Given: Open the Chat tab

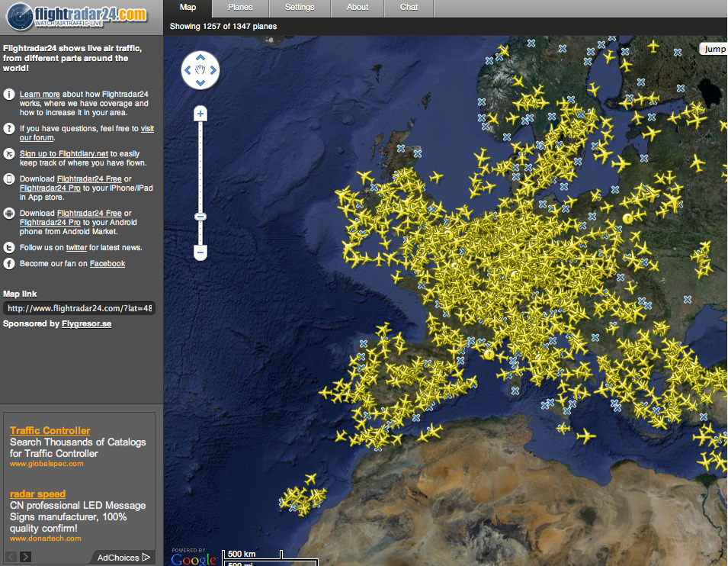Looking at the screenshot, I should pos(409,8).
